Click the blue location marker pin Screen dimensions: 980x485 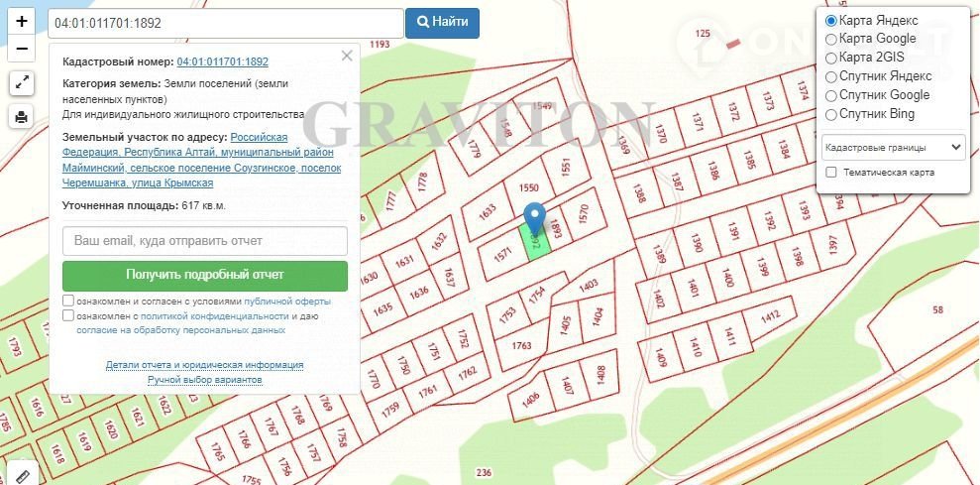tap(535, 218)
